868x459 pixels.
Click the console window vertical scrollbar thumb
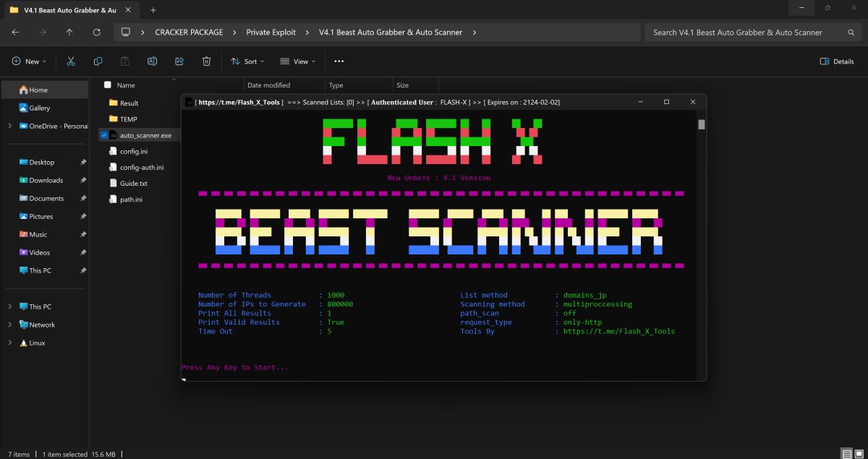pyautogui.click(x=701, y=124)
